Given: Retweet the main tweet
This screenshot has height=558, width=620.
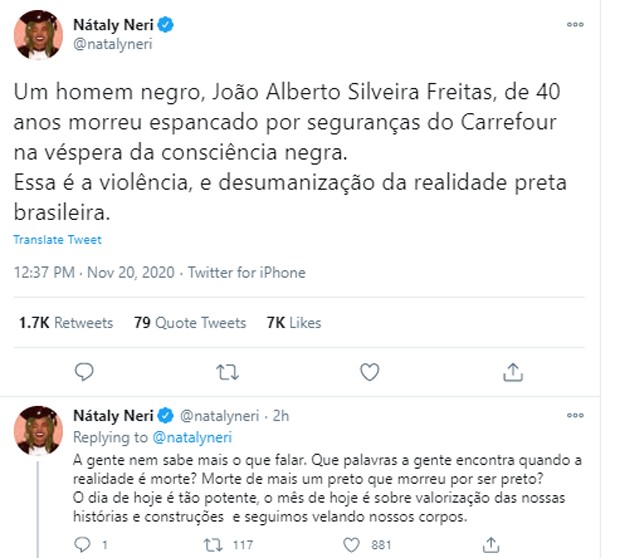Looking at the screenshot, I should [x=228, y=372].
